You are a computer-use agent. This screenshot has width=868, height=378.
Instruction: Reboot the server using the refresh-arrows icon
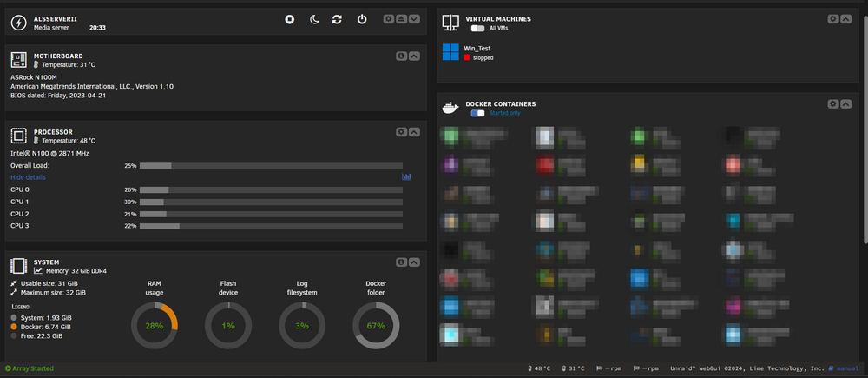point(337,19)
